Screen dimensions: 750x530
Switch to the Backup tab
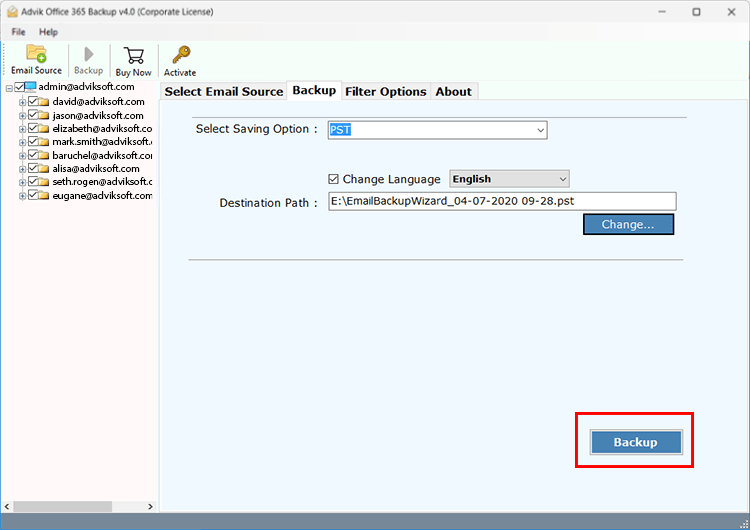pos(314,90)
